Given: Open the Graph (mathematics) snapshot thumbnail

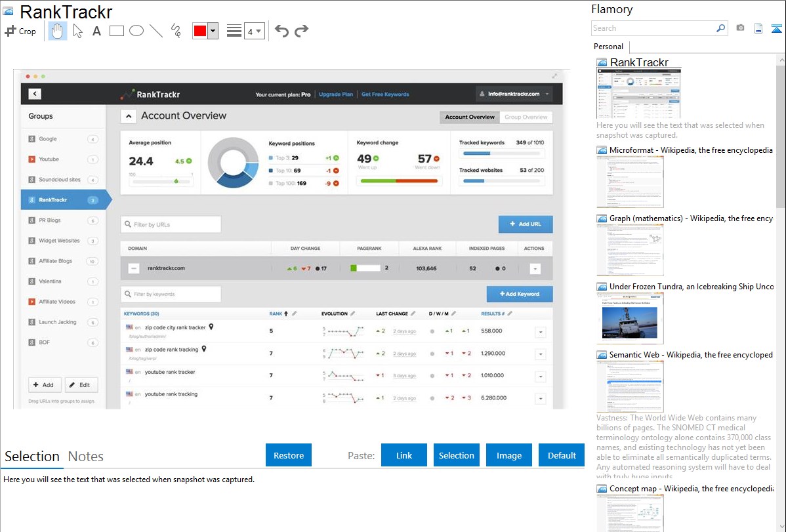Looking at the screenshot, I should 630,250.
